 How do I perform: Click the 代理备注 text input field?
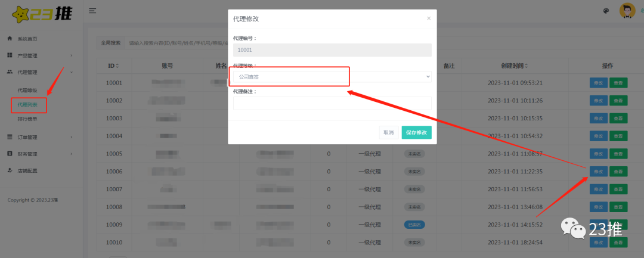(x=332, y=103)
